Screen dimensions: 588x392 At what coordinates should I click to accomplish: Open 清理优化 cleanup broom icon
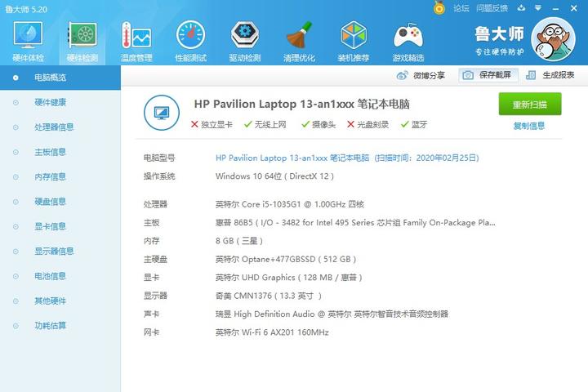click(299, 42)
